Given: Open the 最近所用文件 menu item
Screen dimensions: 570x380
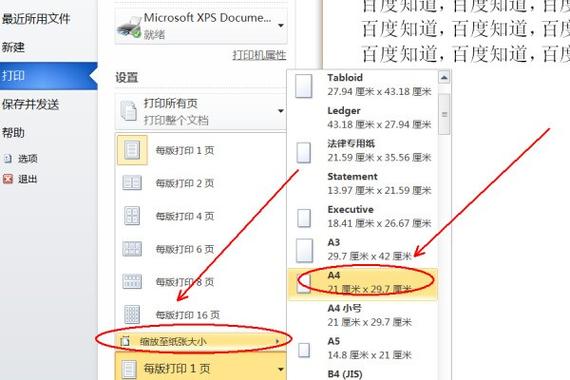Looking at the screenshot, I should coord(36,19).
